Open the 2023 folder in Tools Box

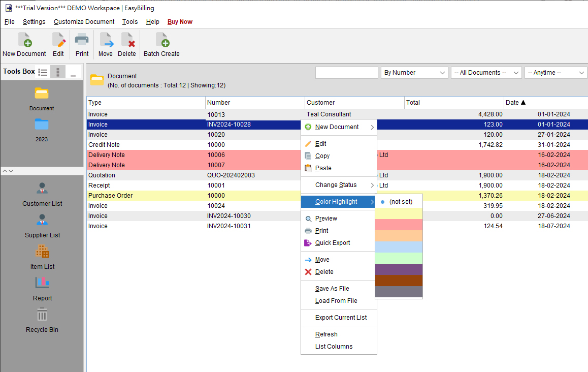coord(42,130)
